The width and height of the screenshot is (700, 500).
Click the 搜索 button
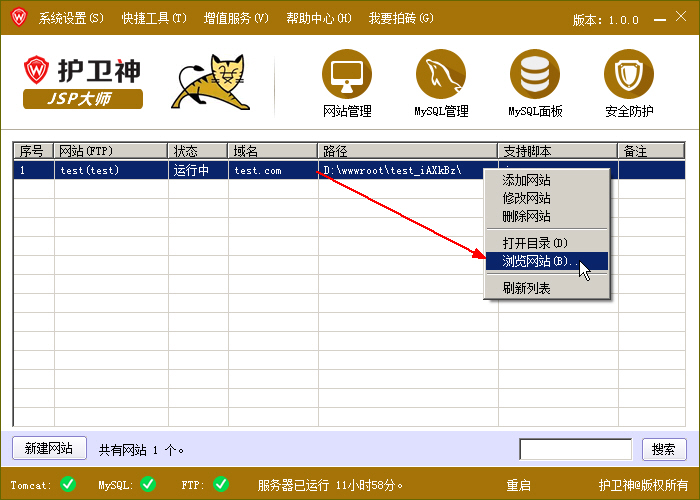[x=664, y=449]
